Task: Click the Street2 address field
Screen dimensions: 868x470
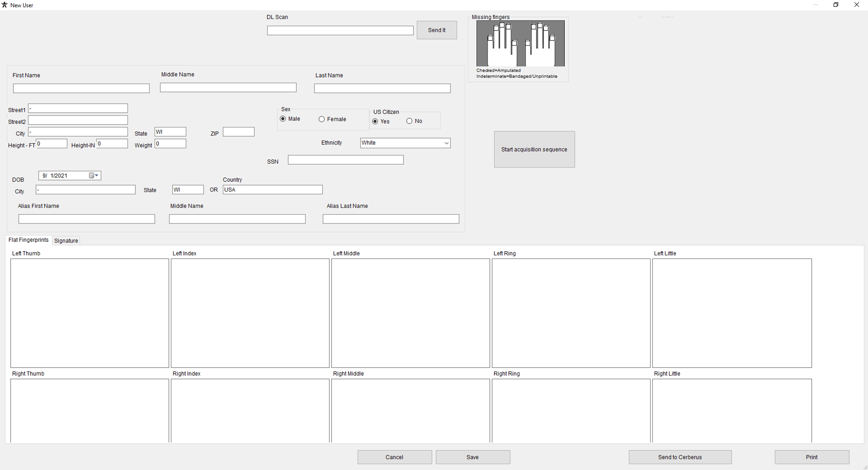Action: [78, 120]
